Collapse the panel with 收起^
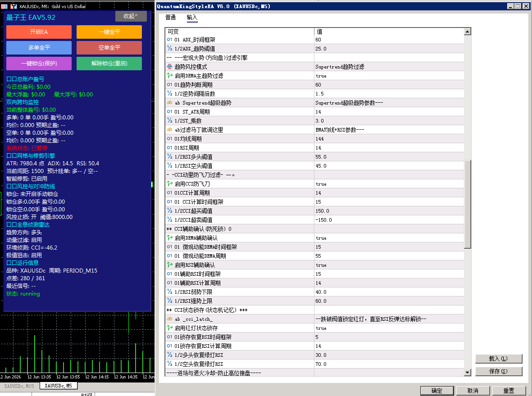The height and width of the screenshot is (396, 532). 131,16
